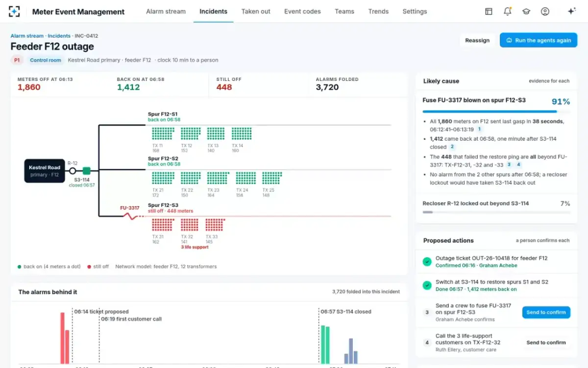
Task: Send to confirm the crew for fuse FU-3317
Action: pyautogui.click(x=546, y=312)
